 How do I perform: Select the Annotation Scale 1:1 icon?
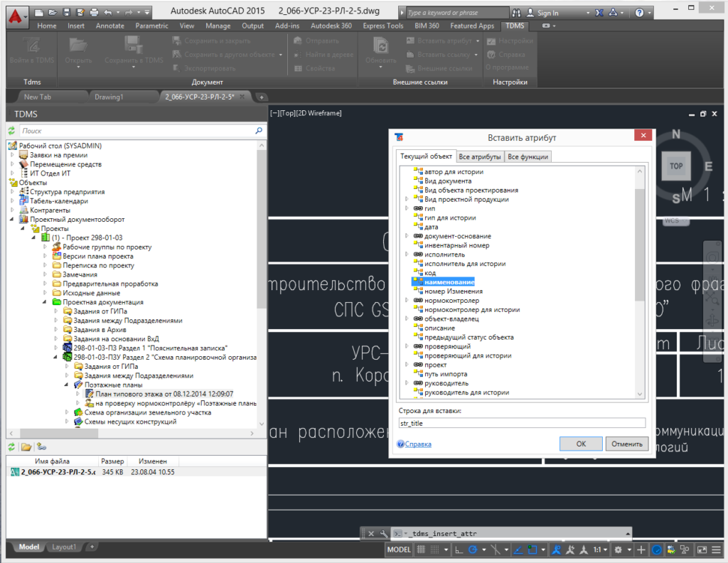tap(598, 549)
